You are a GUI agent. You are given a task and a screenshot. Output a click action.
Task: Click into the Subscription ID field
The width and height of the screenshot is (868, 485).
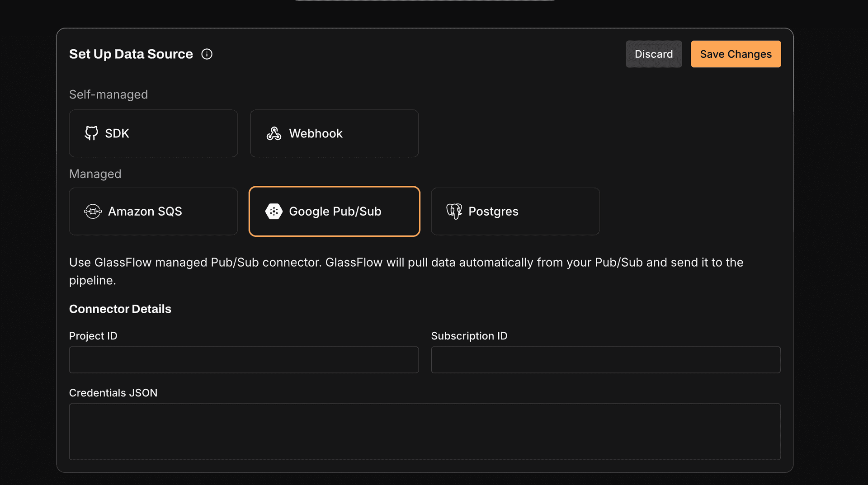[605, 360]
